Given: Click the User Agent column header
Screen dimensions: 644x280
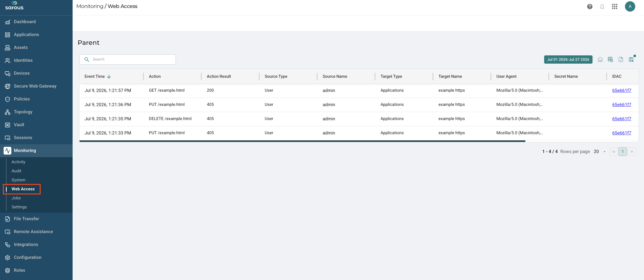Looking at the screenshot, I should click(x=506, y=77).
